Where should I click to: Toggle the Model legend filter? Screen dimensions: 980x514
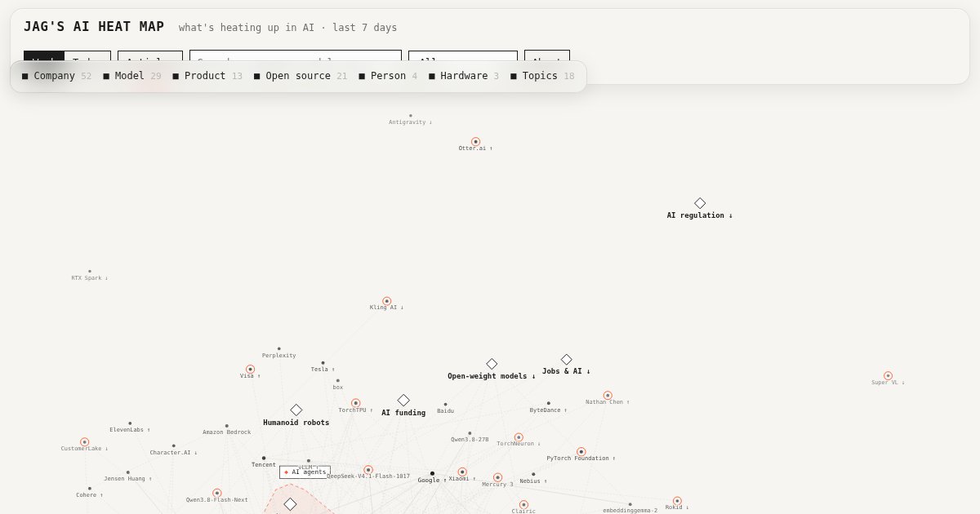click(x=131, y=76)
